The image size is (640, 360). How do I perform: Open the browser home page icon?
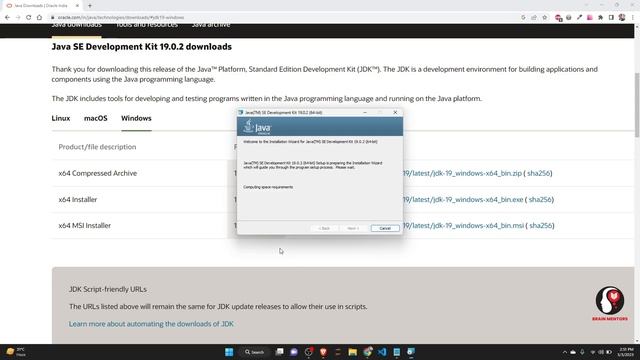click(39, 18)
